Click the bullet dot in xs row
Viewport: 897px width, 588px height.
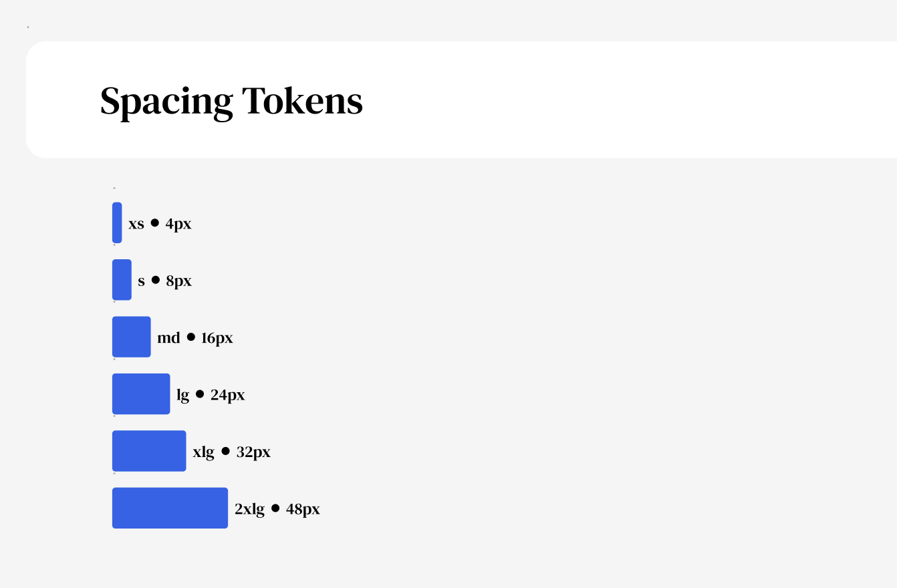pos(155,223)
